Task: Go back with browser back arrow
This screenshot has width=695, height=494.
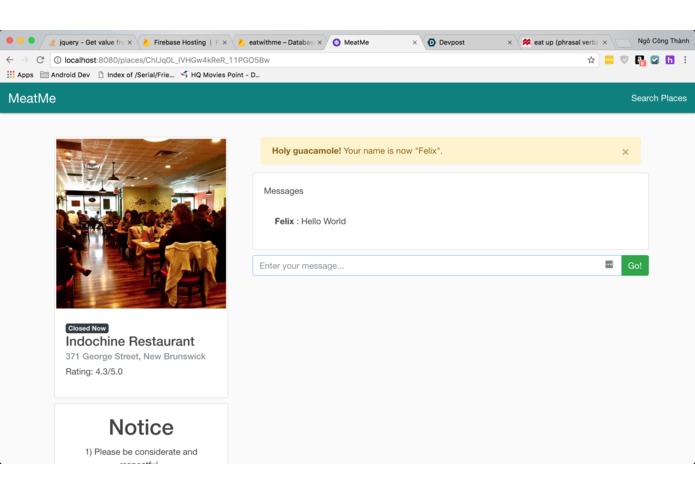Action: click(x=10, y=60)
